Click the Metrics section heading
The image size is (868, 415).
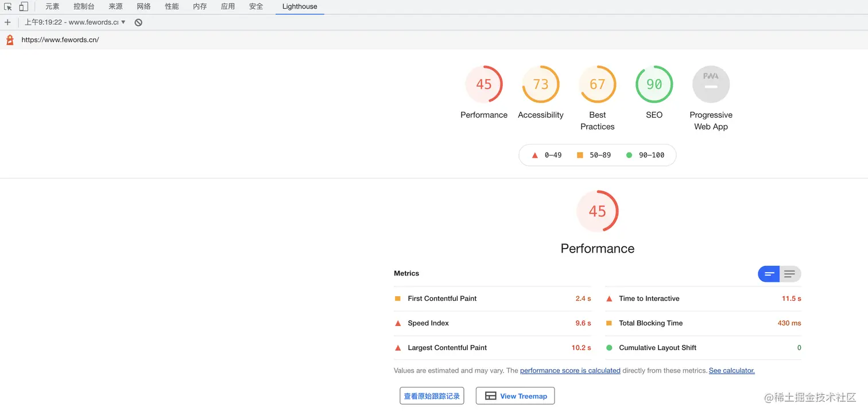coord(406,274)
